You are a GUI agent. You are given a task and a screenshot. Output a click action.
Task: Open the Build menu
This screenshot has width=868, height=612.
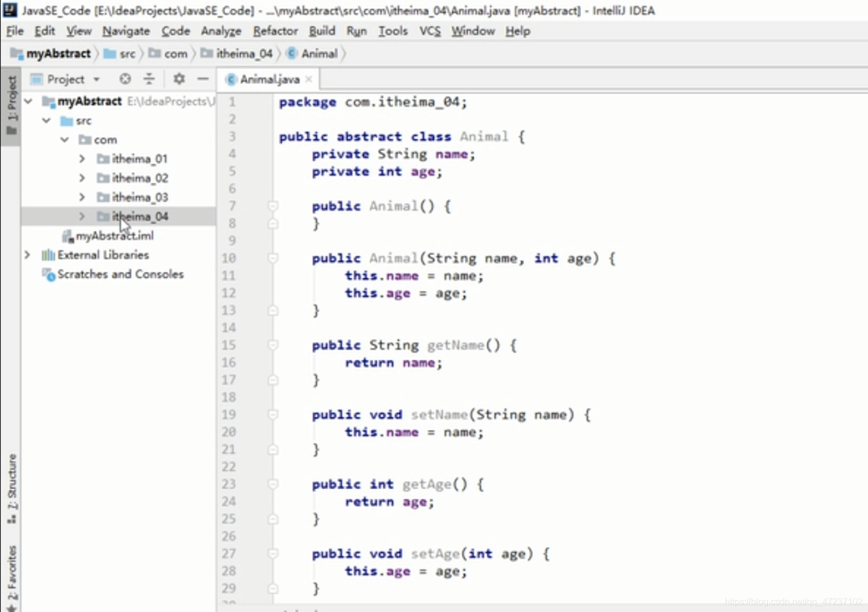(321, 31)
